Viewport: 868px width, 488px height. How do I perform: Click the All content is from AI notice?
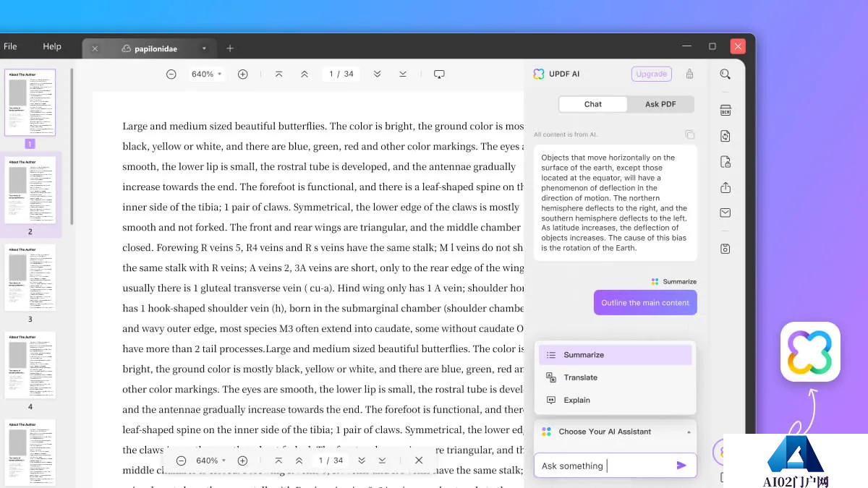click(x=566, y=134)
